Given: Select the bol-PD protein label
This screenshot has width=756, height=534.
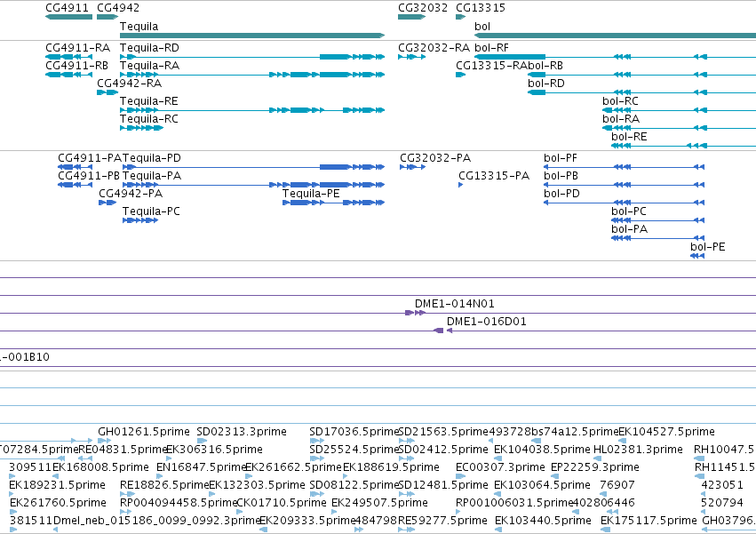Looking at the screenshot, I should [561, 194].
